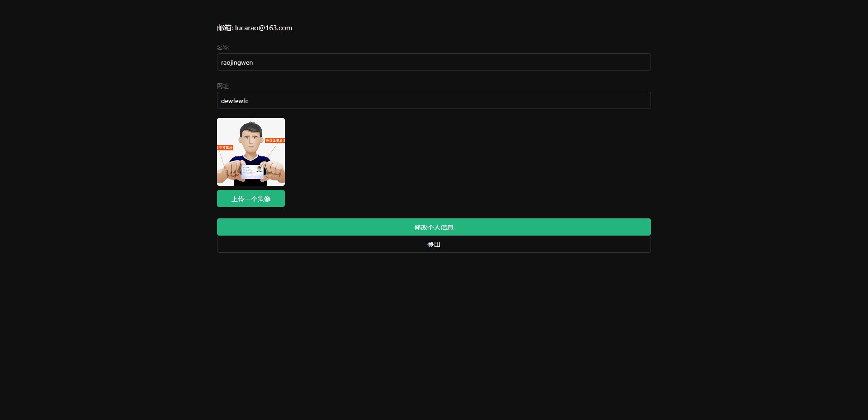The image size is (868, 420).
Task: Select the 邮箱 header text
Action: click(225, 28)
